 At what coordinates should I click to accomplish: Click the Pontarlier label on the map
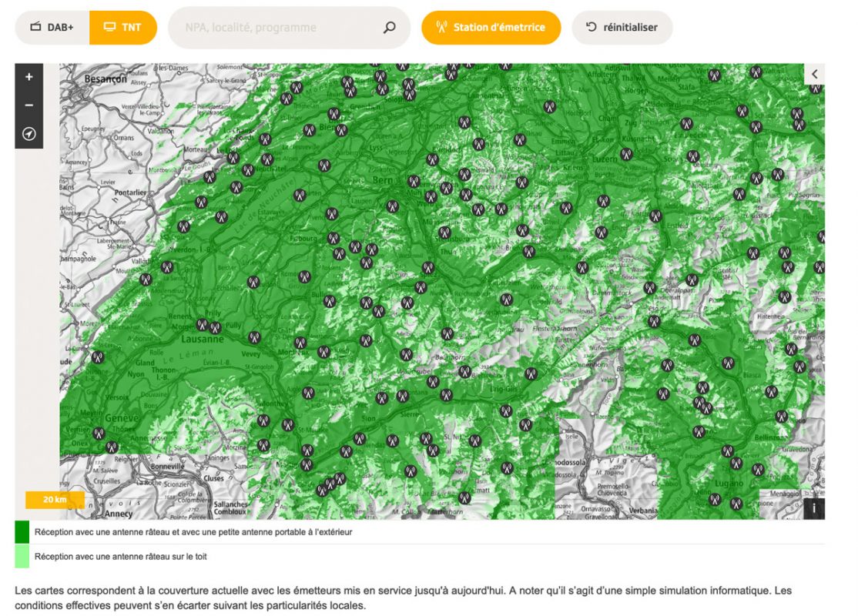130,192
